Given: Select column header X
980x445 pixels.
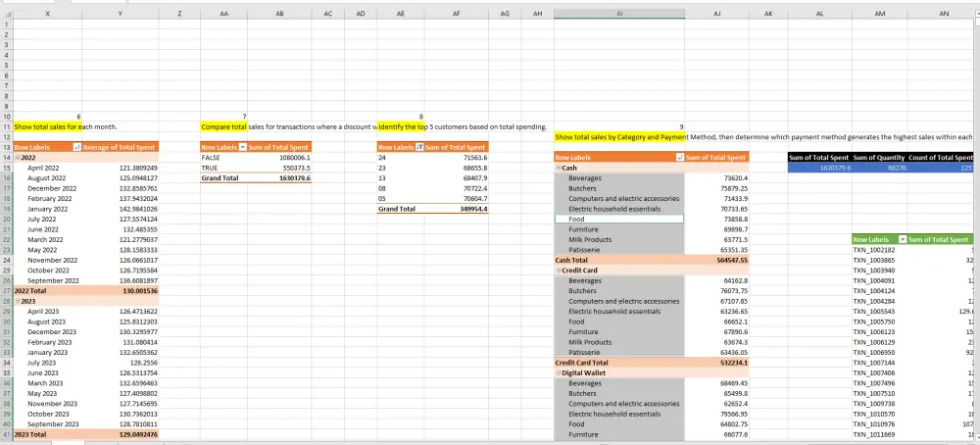Looking at the screenshot, I should pyautogui.click(x=47, y=13).
